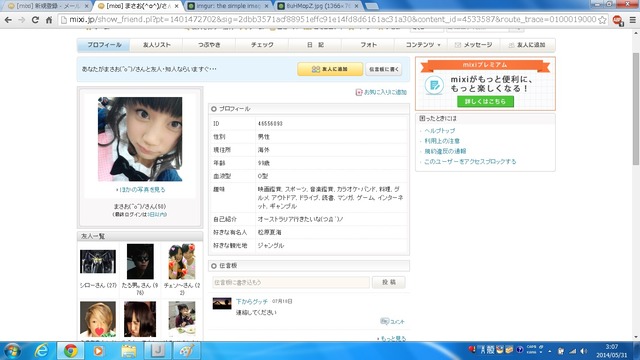
Task: Open the blonde friend thumbnail with red heart
Action: pos(98,319)
